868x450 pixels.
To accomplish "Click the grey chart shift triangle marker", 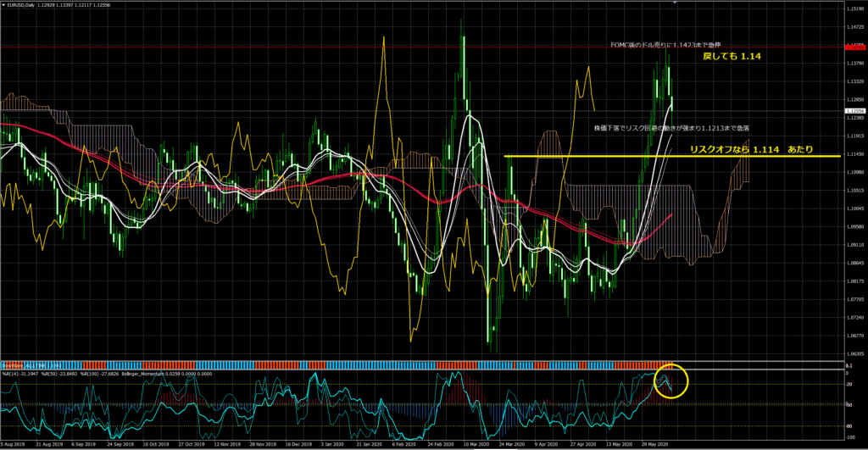I will (x=674, y=3).
